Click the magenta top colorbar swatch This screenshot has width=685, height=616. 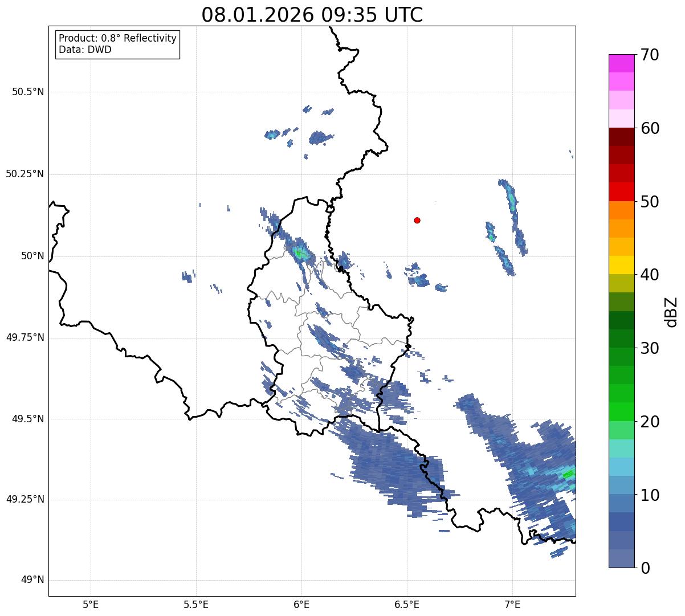pos(622,63)
